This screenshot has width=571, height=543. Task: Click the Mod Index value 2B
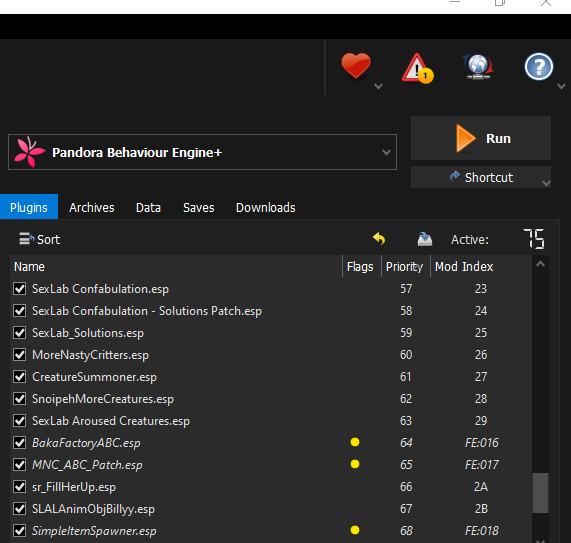(x=481, y=509)
